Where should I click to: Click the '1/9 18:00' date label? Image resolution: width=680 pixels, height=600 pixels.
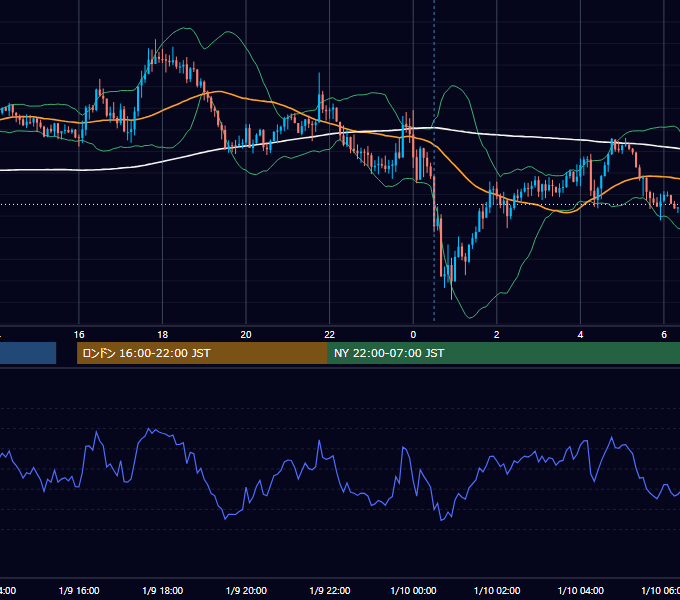click(163, 590)
